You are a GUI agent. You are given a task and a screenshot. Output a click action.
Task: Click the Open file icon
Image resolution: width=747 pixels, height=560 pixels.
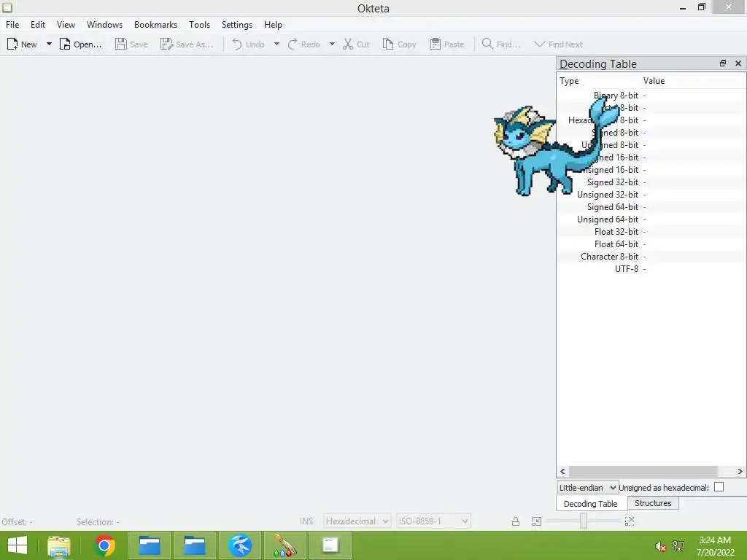(65, 44)
